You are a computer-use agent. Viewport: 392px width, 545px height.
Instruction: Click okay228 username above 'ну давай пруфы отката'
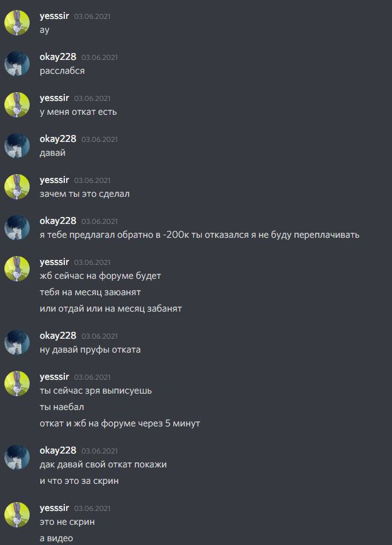[57, 336]
